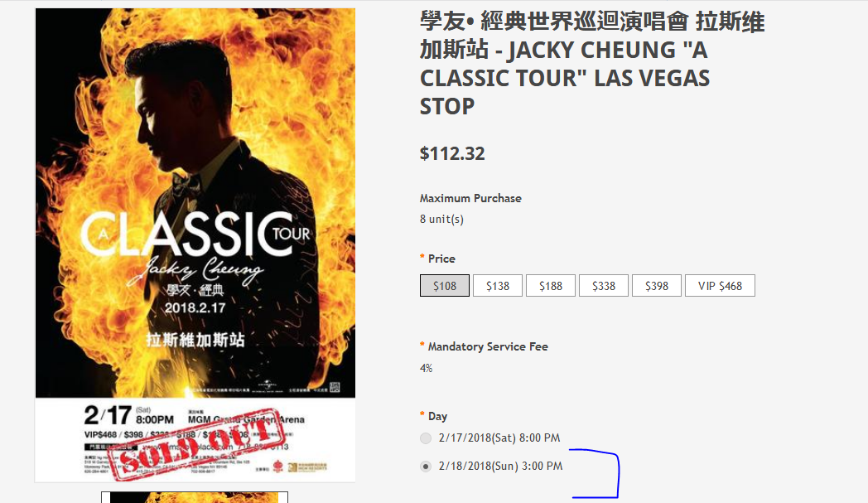The image size is (868, 503).
Task: Click the Maximum Purchase label
Action: (x=470, y=198)
